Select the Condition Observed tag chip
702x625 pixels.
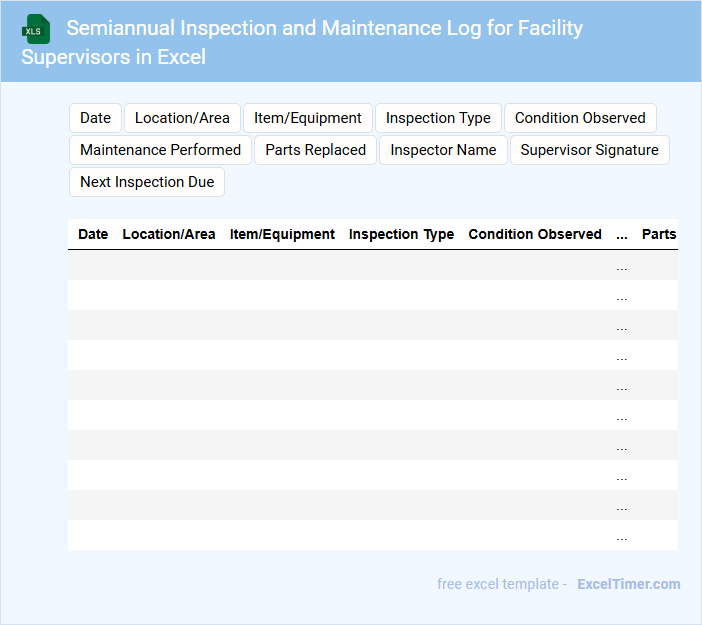pos(580,118)
